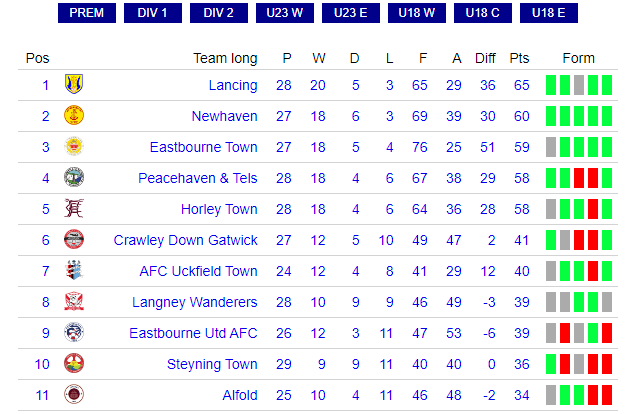The height and width of the screenshot is (414, 638).
Task: Click the Eastbourne Town crest icon
Action: [x=74, y=146]
